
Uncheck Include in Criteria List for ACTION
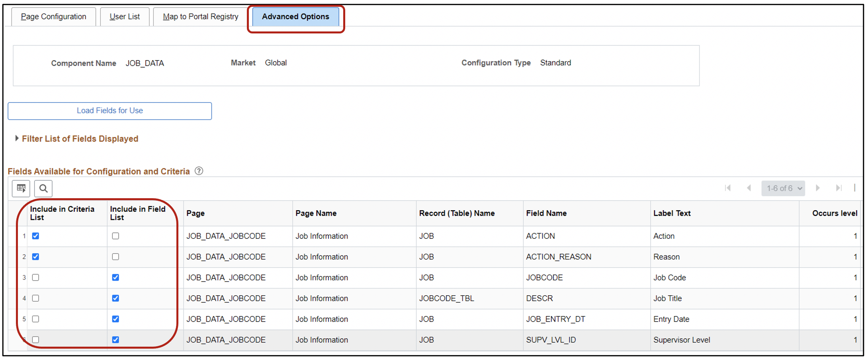tap(36, 236)
